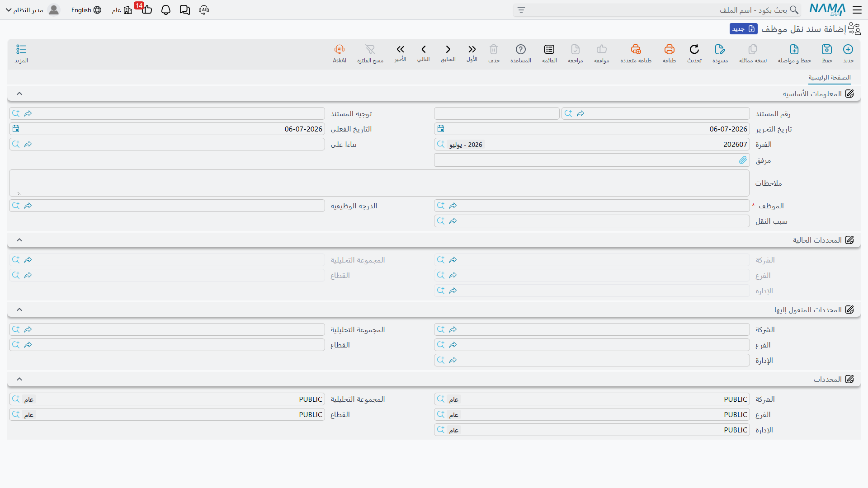Click the ملاحظات notes text area
Image resolution: width=868 pixels, height=488 pixels.
[x=379, y=183]
